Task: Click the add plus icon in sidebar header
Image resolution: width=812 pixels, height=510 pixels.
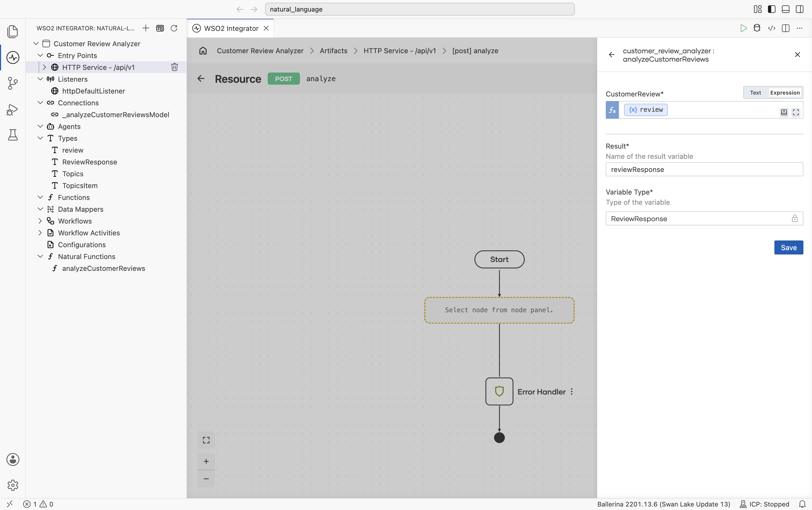Action: pyautogui.click(x=146, y=28)
